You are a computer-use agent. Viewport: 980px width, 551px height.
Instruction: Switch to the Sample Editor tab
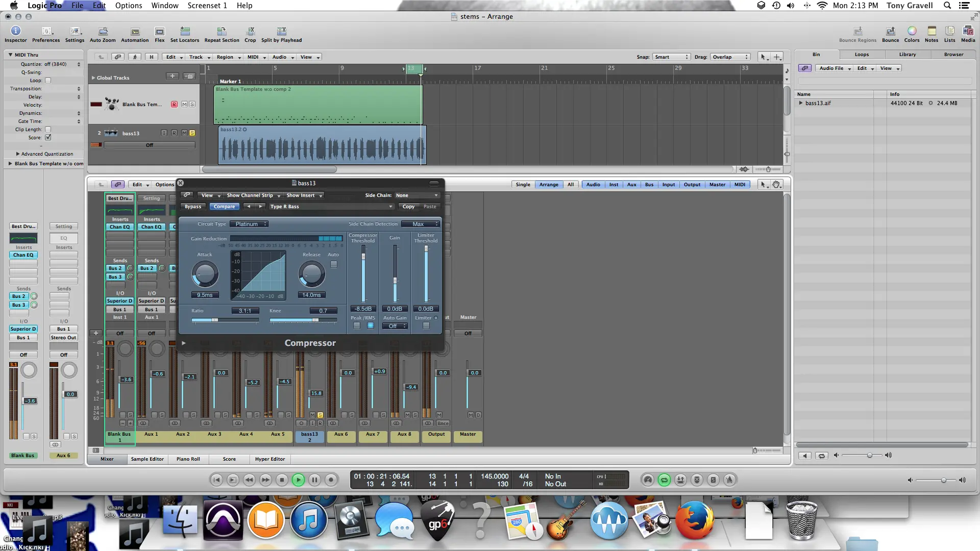click(x=147, y=459)
